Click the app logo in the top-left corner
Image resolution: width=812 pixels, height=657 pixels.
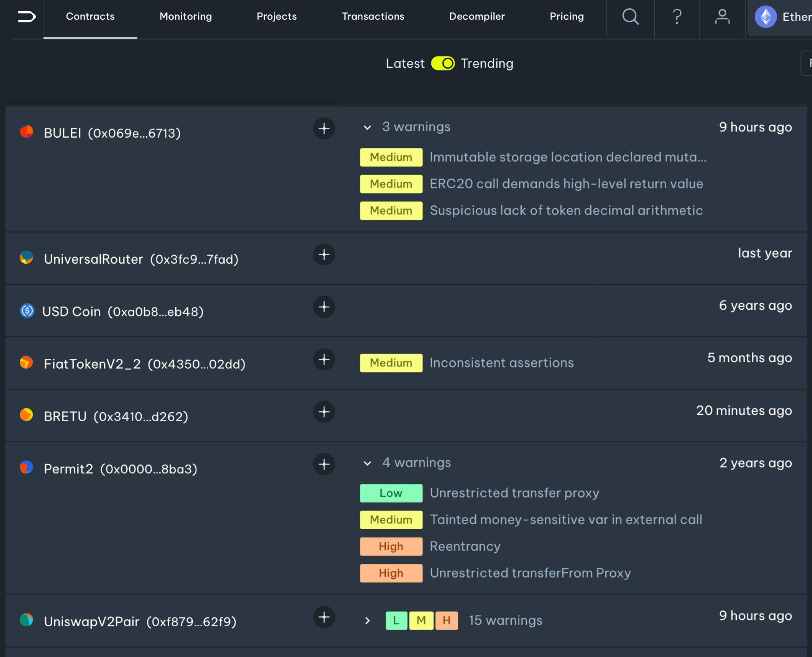[25, 17]
